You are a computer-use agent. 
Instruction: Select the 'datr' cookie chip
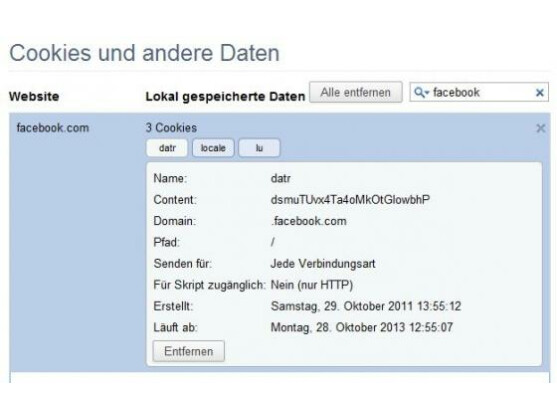click(x=167, y=148)
